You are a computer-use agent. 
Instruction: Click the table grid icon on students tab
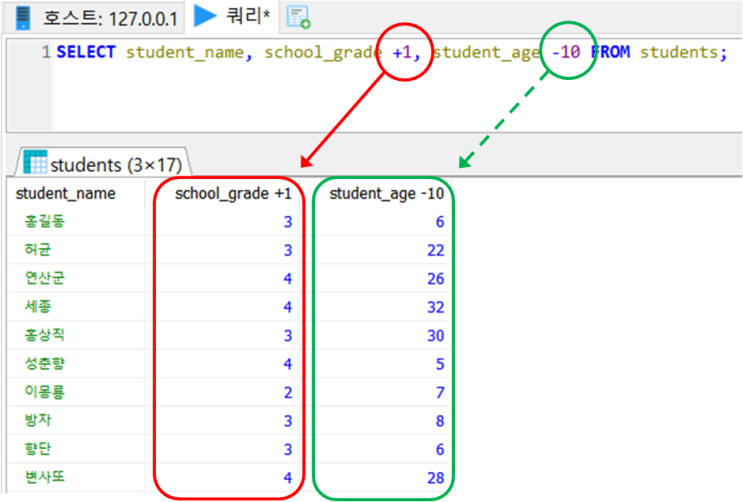35,162
